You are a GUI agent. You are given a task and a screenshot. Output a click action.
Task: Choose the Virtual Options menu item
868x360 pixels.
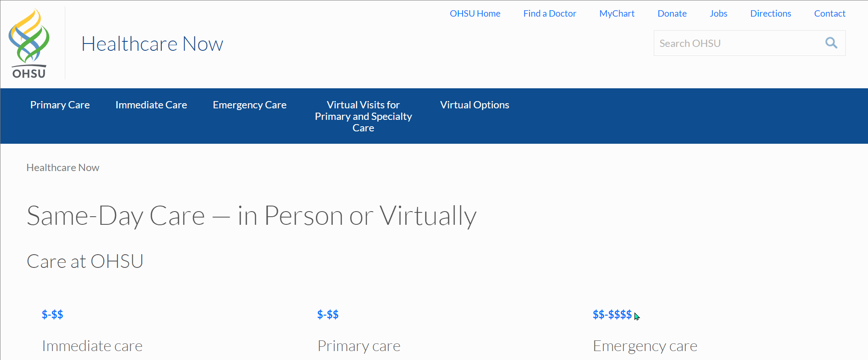click(x=475, y=105)
